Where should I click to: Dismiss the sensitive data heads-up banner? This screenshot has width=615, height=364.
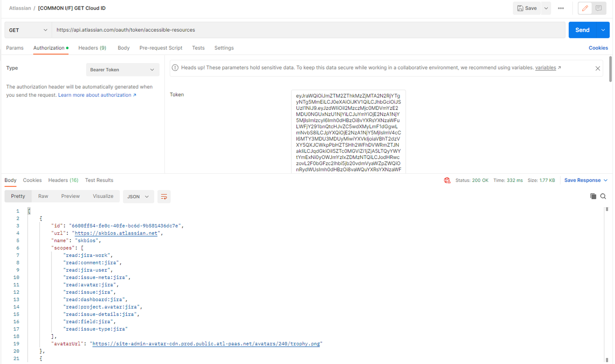pos(597,68)
